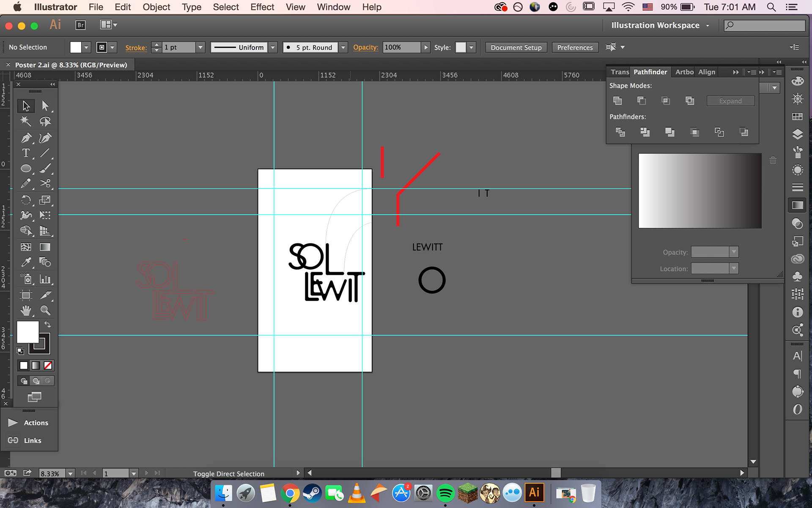Click the horizontal scrollbar thumb
The width and height of the screenshot is (812, 508).
[x=556, y=473]
